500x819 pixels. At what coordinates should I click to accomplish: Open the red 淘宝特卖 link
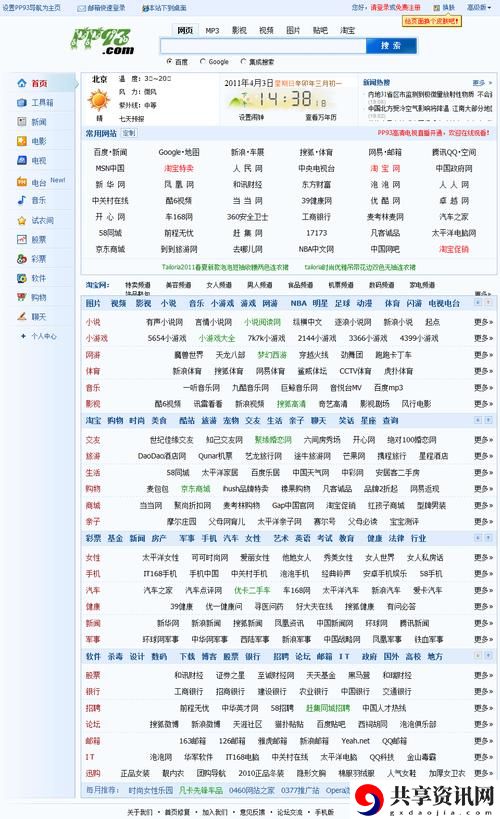pos(179,169)
